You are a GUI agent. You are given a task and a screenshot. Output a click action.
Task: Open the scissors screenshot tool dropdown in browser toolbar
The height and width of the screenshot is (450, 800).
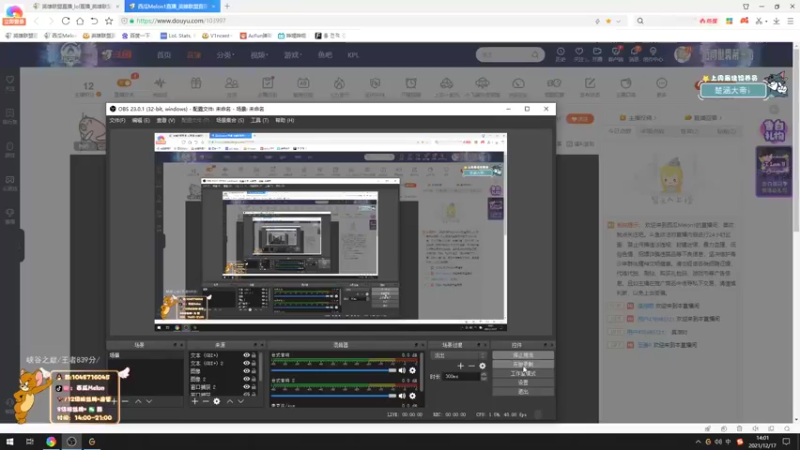point(766,21)
